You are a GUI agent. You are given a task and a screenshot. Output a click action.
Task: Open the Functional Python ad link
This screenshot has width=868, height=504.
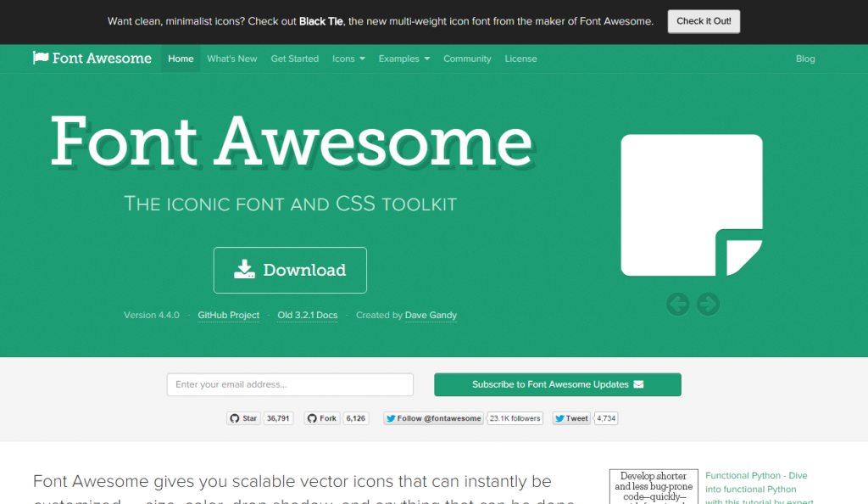[759, 489]
